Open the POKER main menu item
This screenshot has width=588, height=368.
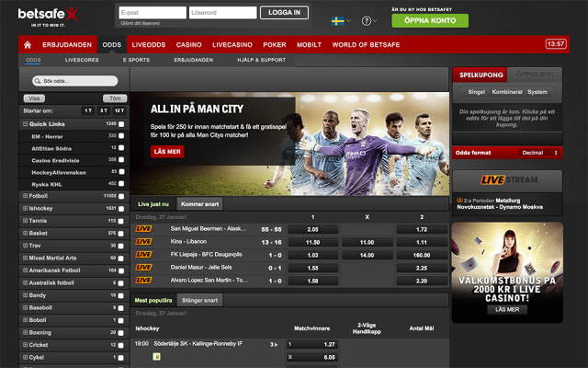pos(275,45)
